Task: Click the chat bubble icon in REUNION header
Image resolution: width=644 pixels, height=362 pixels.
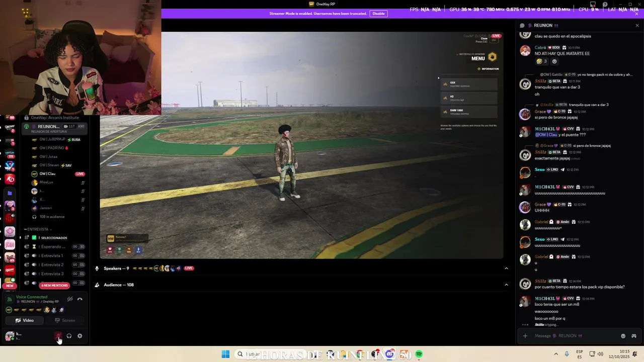Action: pyautogui.click(x=522, y=26)
